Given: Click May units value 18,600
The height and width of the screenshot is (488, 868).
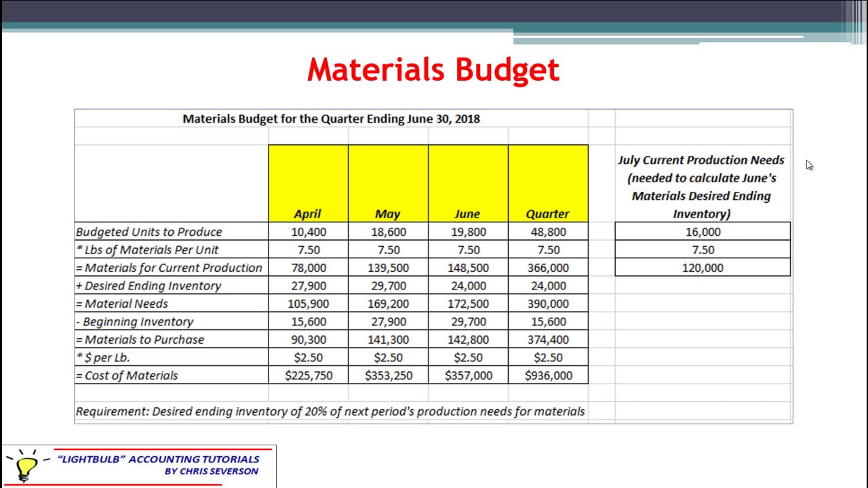Looking at the screenshot, I should (x=389, y=232).
